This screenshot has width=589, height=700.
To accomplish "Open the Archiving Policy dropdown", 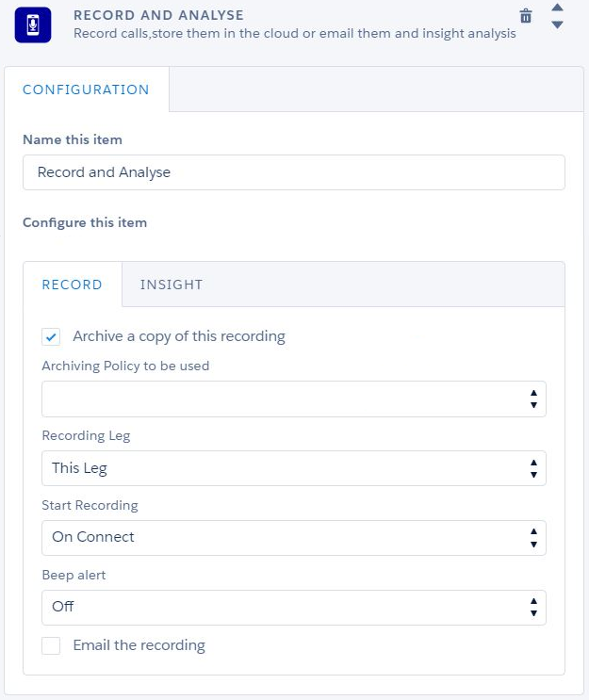I will coord(293,399).
